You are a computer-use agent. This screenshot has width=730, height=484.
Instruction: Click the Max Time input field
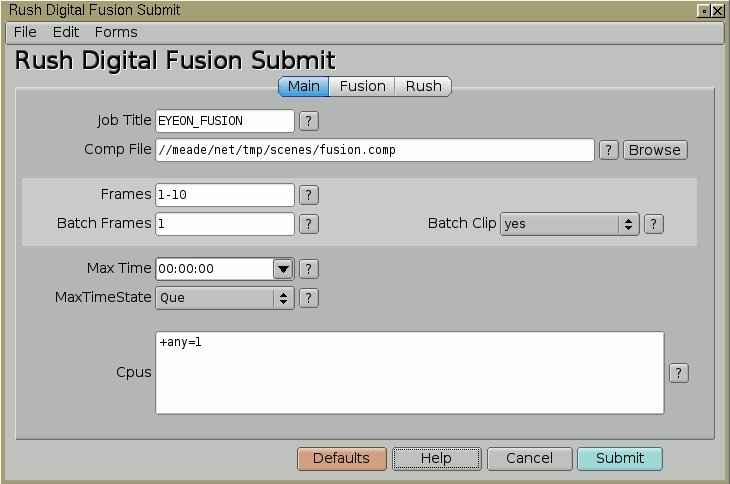(x=215, y=269)
